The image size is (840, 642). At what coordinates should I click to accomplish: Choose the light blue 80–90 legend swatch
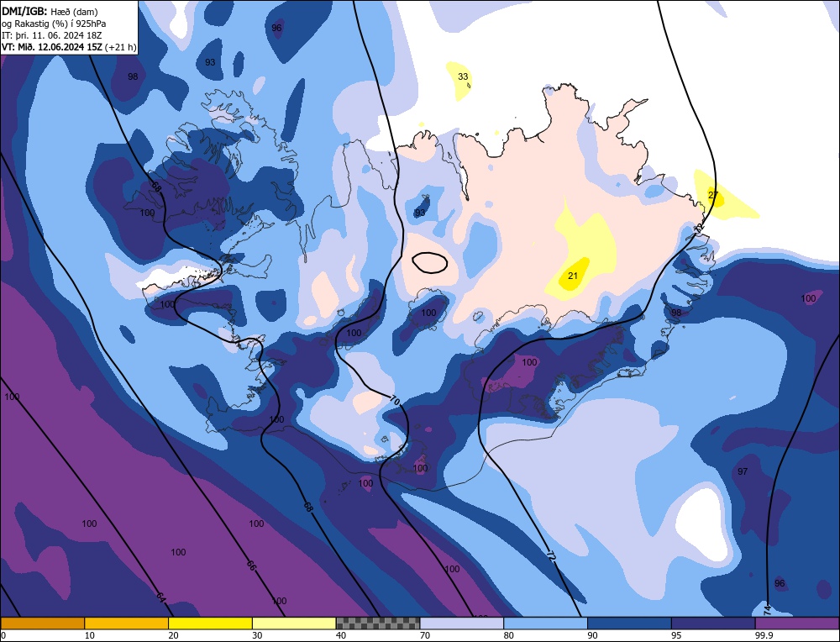pos(545,624)
